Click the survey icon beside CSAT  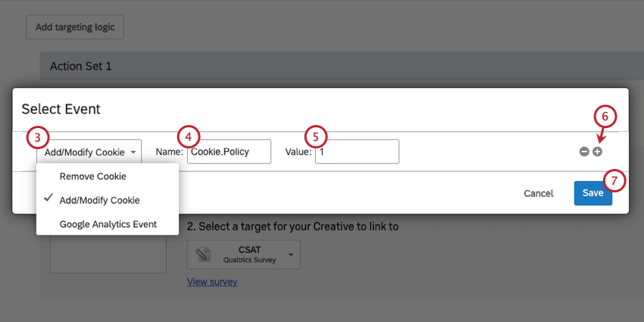coord(202,254)
